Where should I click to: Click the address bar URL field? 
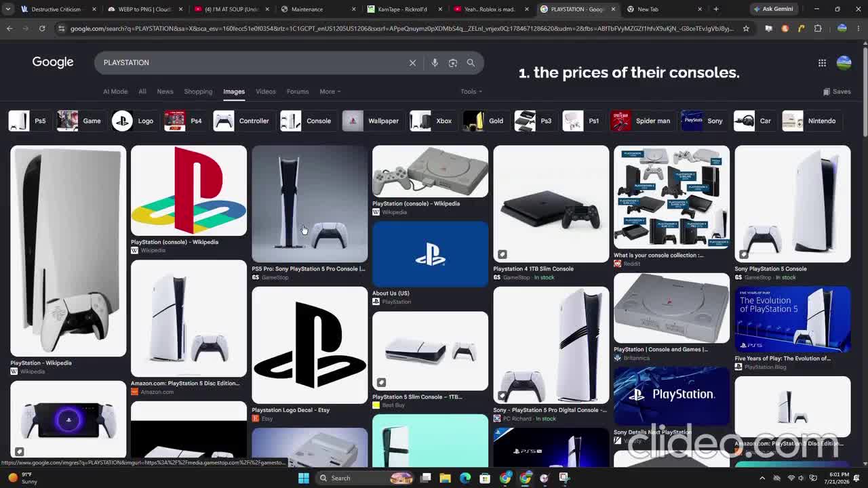(400, 28)
